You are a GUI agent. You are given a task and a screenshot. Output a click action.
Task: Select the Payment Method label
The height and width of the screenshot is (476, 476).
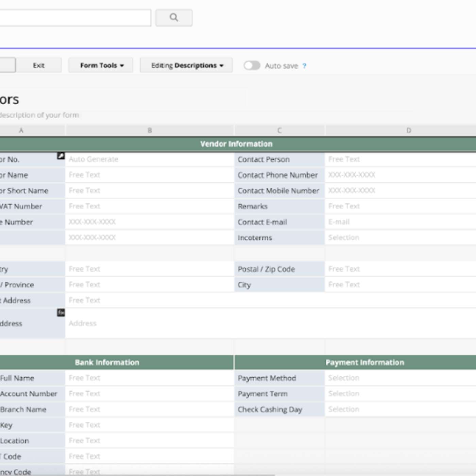[279, 378]
